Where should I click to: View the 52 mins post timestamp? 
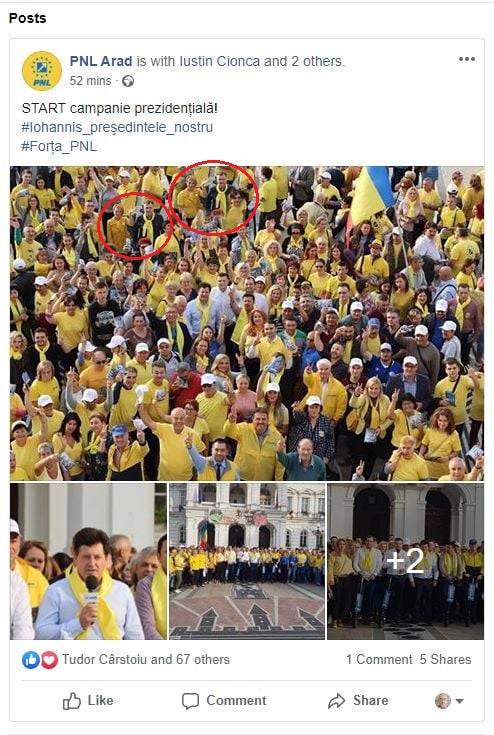coord(90,81)
